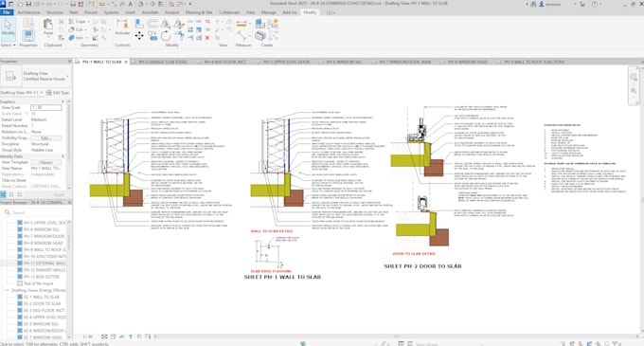The height and width of the screenshot is (346, 644).
Task: Toggle temporary hide/isolate in view control bar
Action: pyautogui.click(x=122, y=337)
